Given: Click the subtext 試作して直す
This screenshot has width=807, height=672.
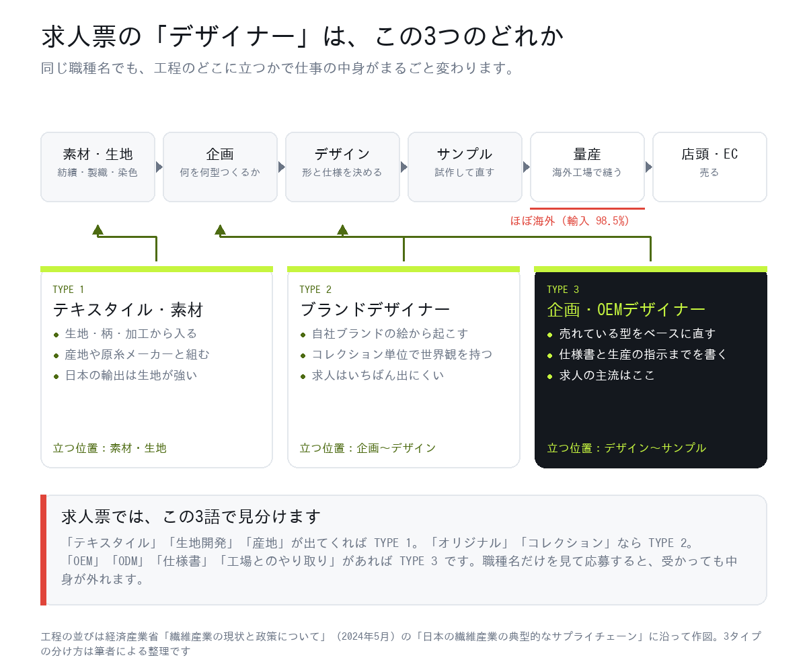Looking at the screenshot, I should click(x=465, y=173).
